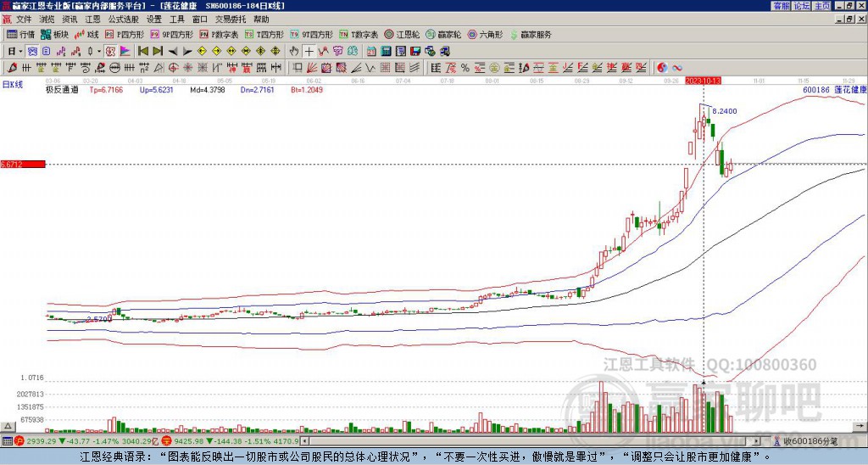Screen dimensions: 868x465
Task: Click the horizontal scrollbar right arrow
Action: (x=757, y=441)
